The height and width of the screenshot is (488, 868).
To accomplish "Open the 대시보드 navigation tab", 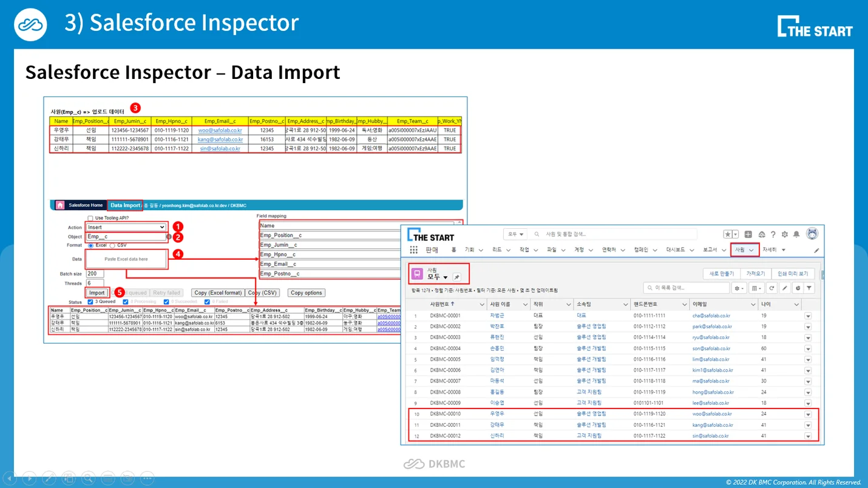I will (x=675, y=249).
